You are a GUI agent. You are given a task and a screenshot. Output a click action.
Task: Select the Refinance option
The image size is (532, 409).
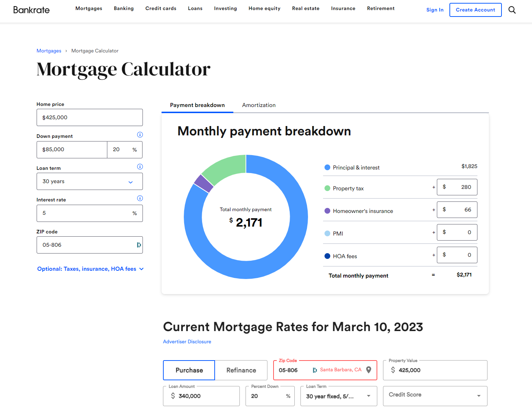click(x=241, y=370)
